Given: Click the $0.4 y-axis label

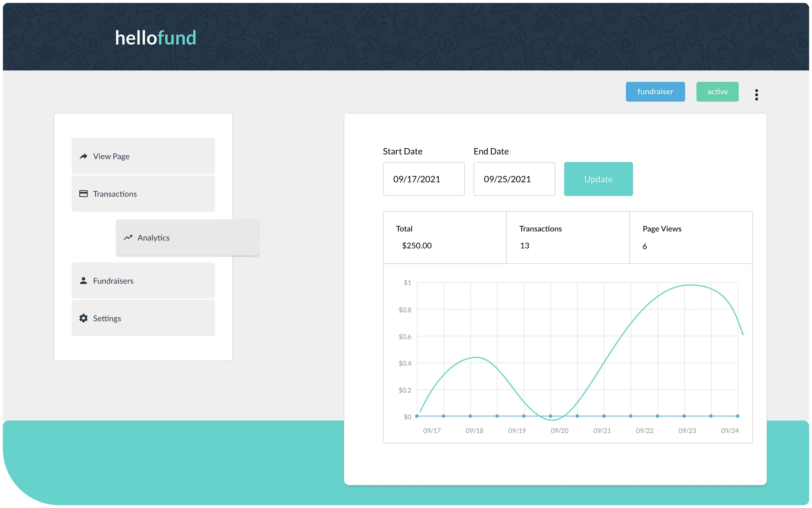Looking at the screenshot, I should tap(405, 363).
